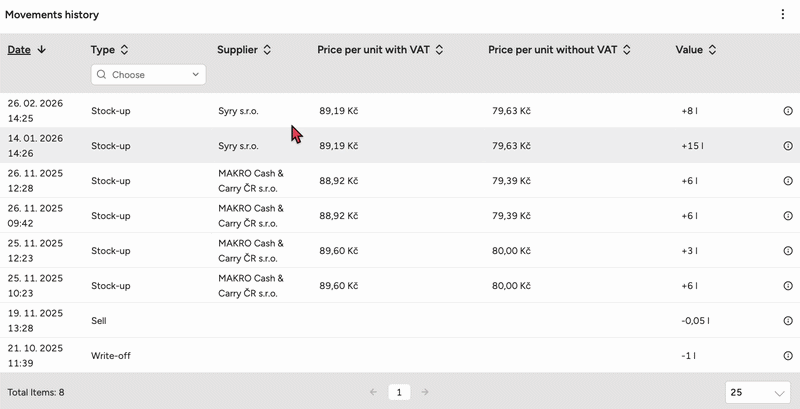Screen dimensions: 800x409
Task: Open the three-dot menu for Movements history
Action: click(783, 15)
